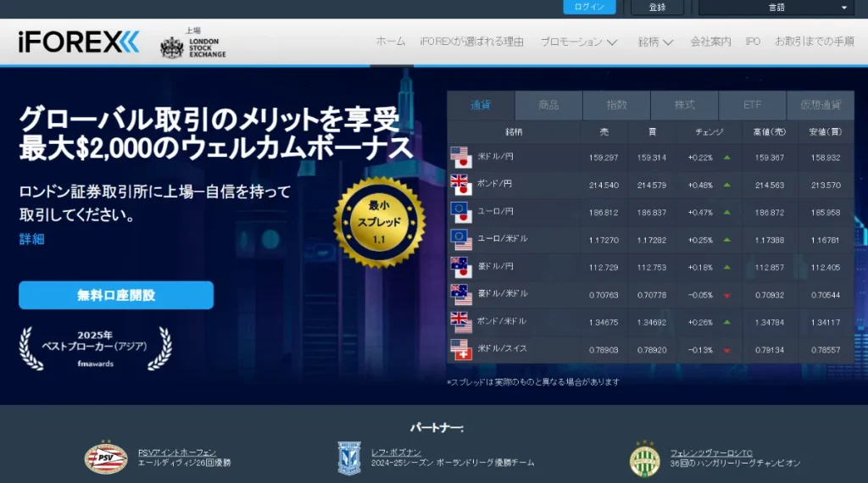Open the レフ・ポズナン link
This screenshot has width=868, height=483.
397,452
